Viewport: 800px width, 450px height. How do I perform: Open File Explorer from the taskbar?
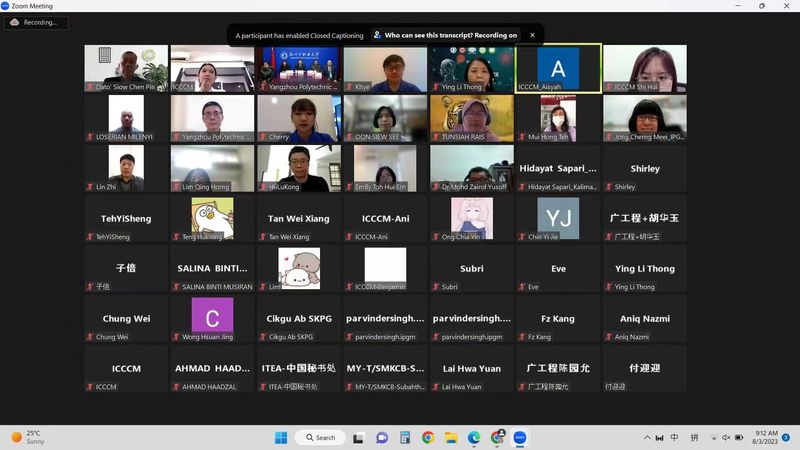[x=451, y=437]
